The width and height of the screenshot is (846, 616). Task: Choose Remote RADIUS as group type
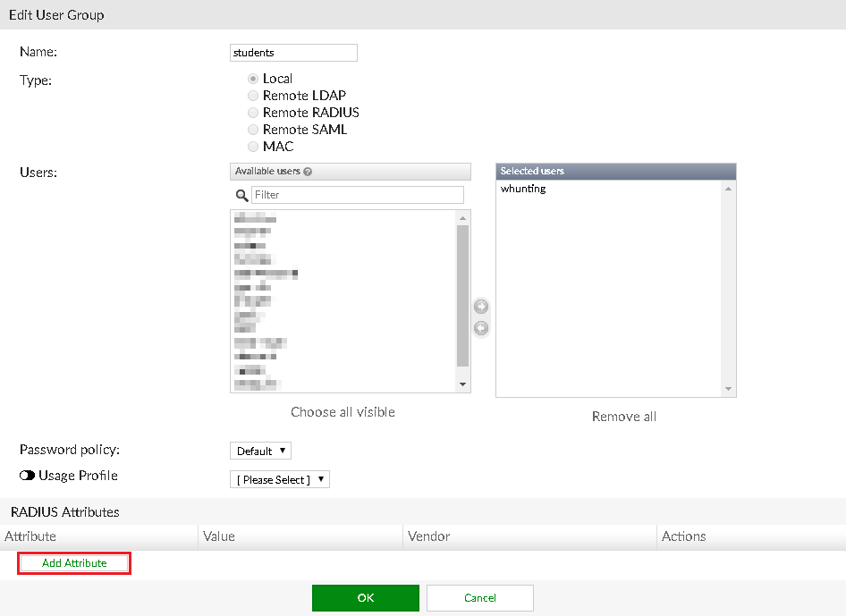pyautogui.click(x=252, y=113)
